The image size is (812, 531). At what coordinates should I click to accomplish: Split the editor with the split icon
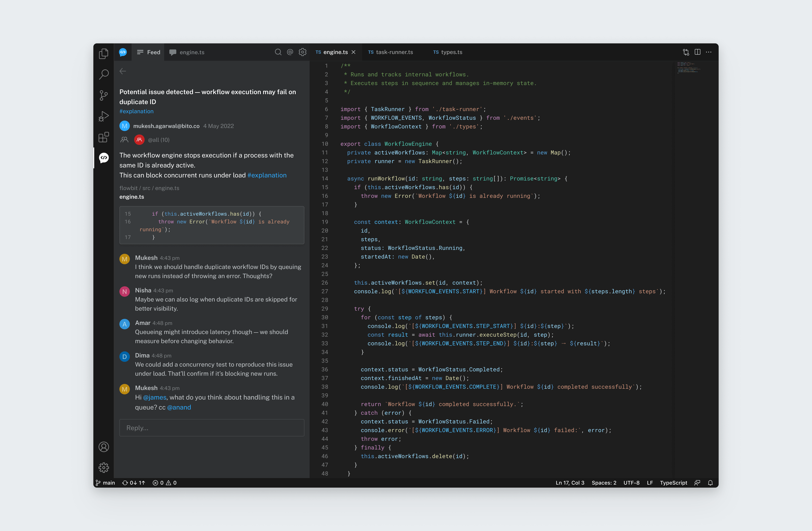coord(697,52)
